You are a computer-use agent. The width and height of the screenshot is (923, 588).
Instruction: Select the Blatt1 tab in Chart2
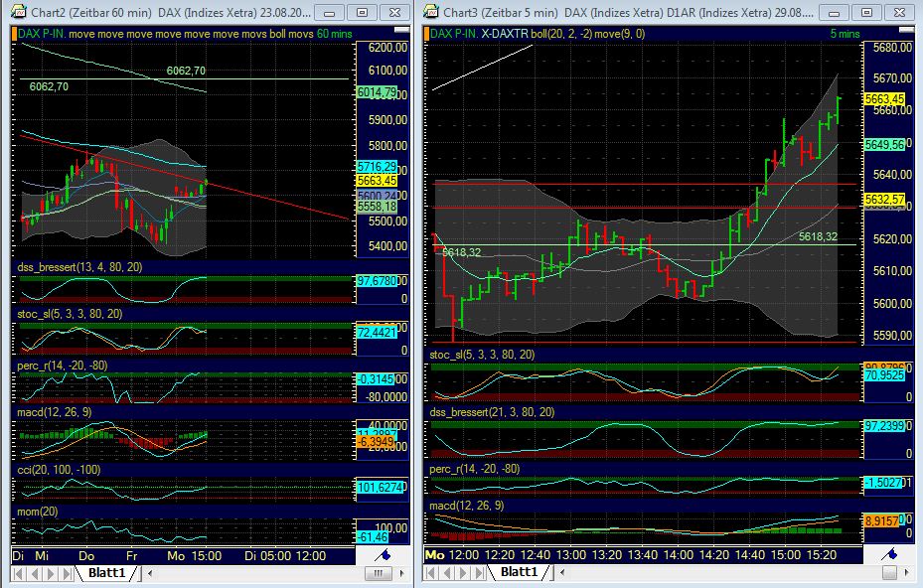coord(105,573)
